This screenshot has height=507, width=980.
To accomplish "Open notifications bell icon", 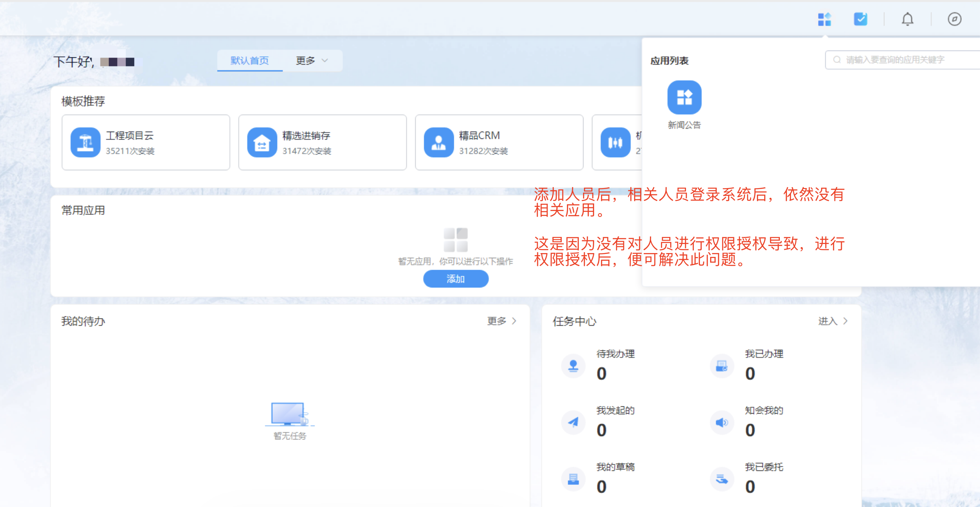I will [x=907, y=19].
